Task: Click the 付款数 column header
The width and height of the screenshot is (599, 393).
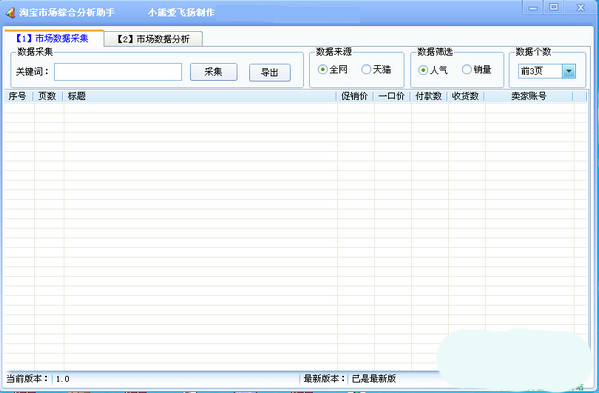Action: pyautogui.click(x=429, y=96)
